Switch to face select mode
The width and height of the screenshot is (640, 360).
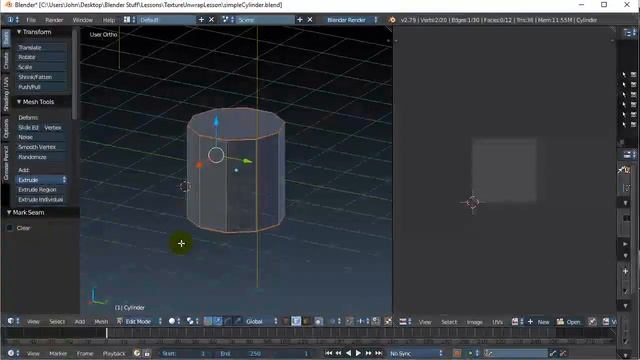(x=306, y=322)
